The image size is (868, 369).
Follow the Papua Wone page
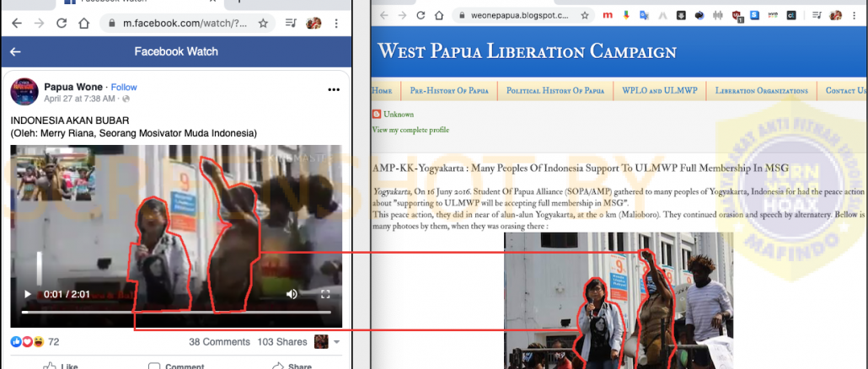124,88
